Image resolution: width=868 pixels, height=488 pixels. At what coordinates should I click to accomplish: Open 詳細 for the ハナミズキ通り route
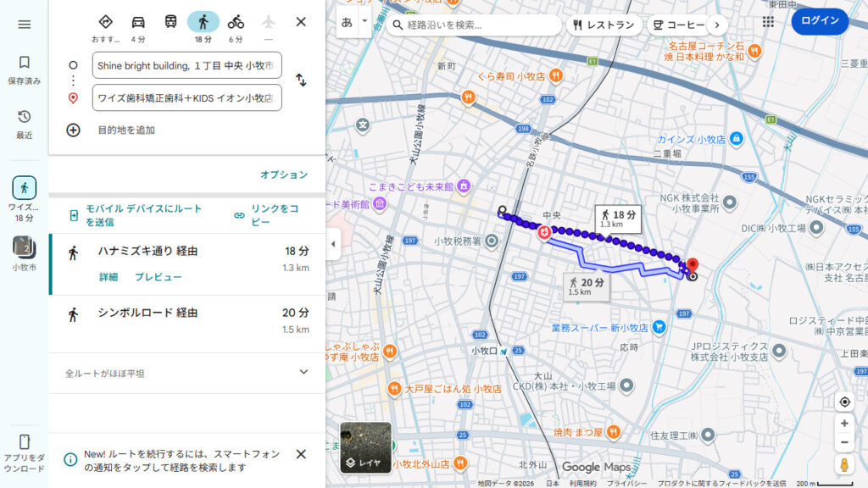point(108,277)
